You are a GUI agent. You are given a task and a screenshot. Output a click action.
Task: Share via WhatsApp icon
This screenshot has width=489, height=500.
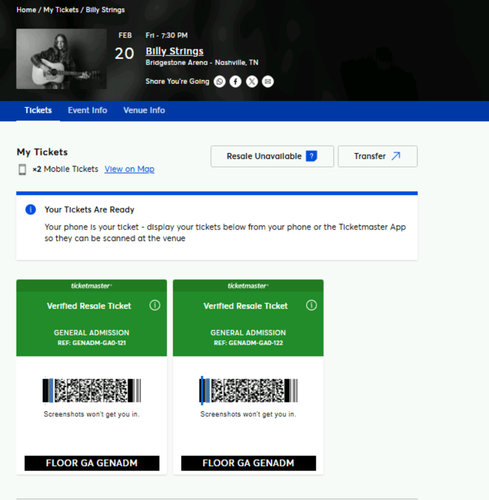[x=220, y=81]
